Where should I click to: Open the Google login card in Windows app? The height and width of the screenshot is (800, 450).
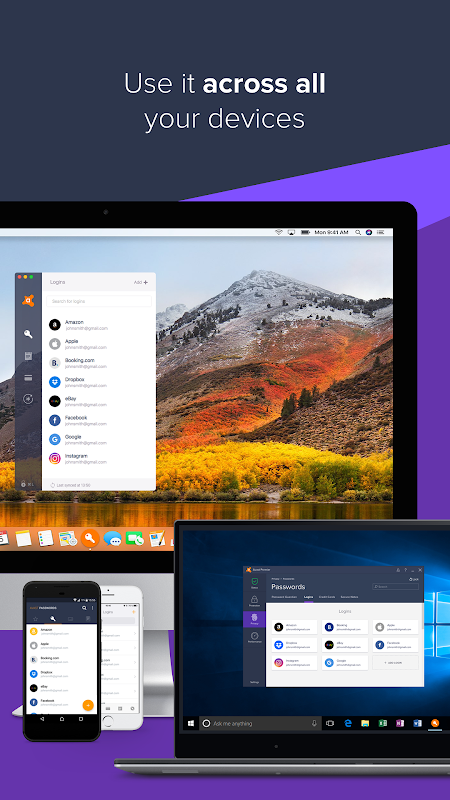tap(344, 663)
